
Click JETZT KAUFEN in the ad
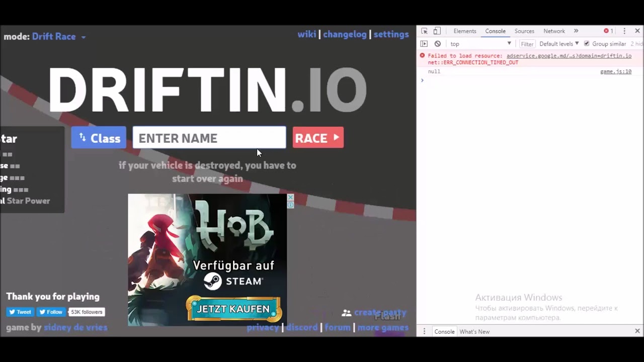pos(233,309)
